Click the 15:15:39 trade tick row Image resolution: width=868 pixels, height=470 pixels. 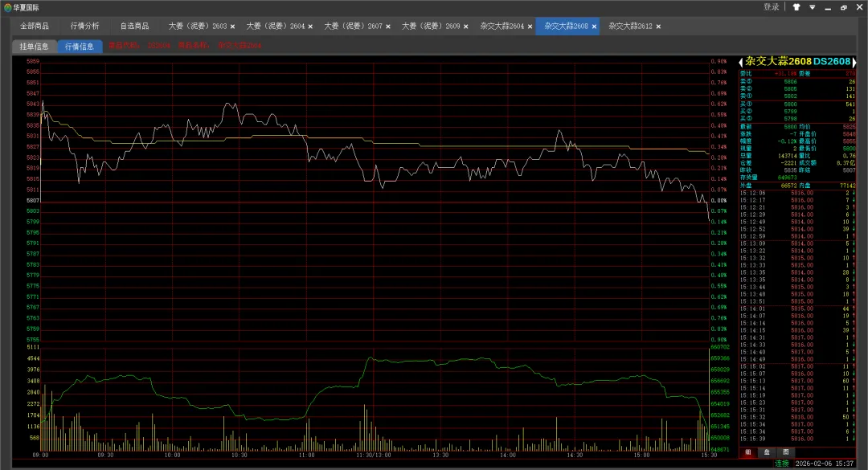[x=798, y=439]
